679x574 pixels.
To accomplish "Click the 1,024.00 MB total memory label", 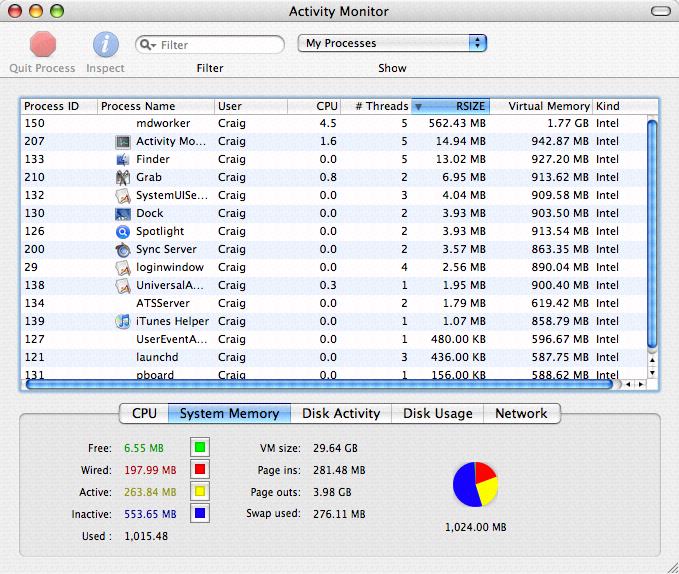I will pos(475,527).
